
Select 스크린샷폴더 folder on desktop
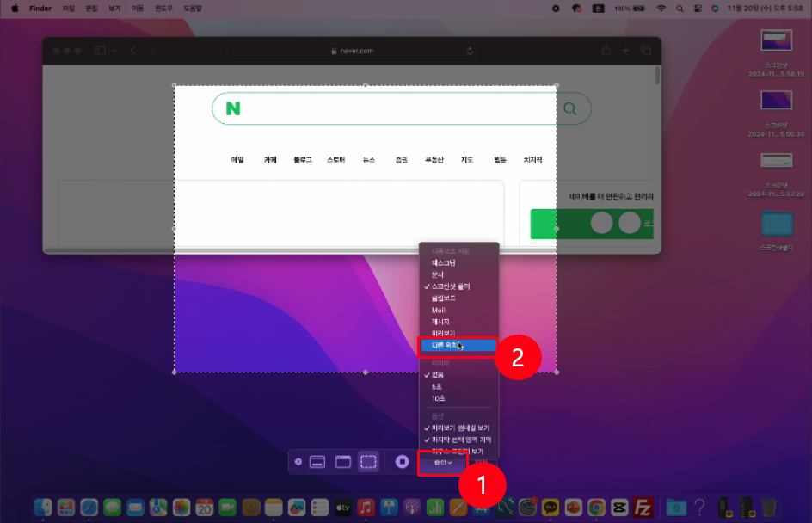point(776,230)
